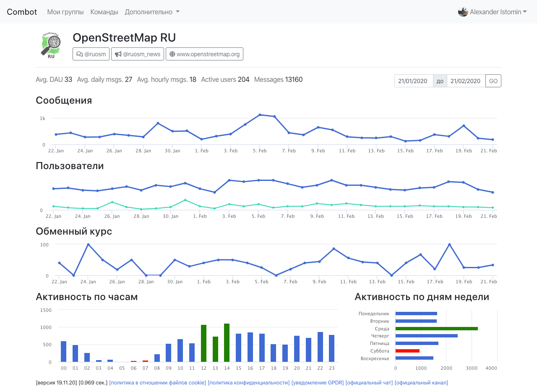Open the cookie policy footer link
The image size is (537, 392).
(x=158, y=383)
